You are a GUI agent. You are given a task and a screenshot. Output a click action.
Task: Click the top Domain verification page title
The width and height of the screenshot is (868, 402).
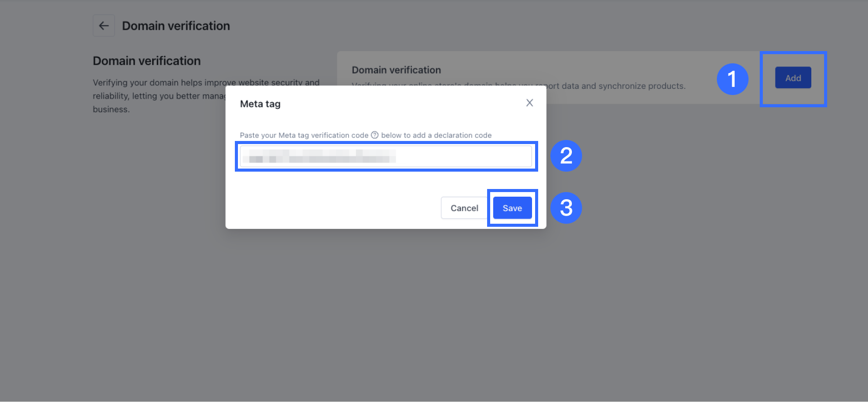click(176, 26)
